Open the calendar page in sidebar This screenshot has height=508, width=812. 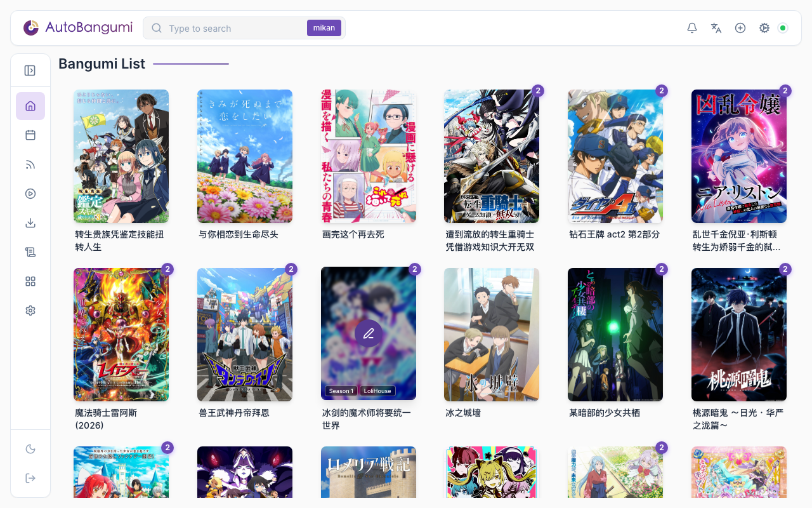tap(30, 135)
